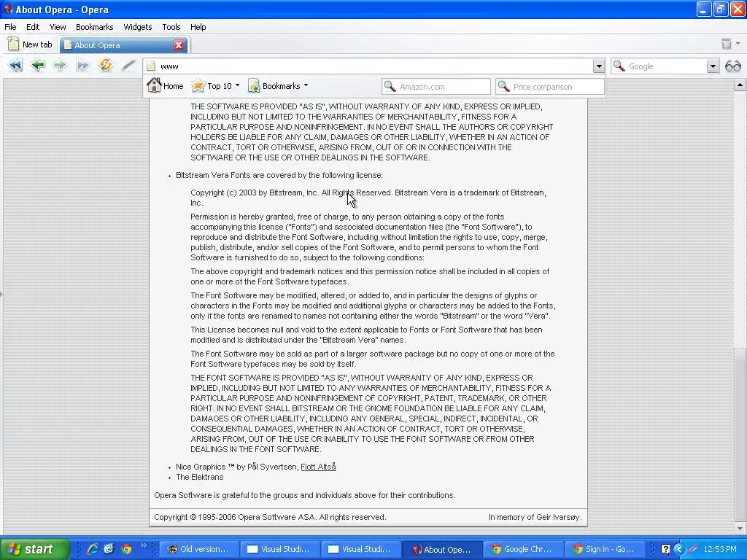Click the 12:53 PM clock
Viewport: 747px width, 560px height.
click(720, 549)
